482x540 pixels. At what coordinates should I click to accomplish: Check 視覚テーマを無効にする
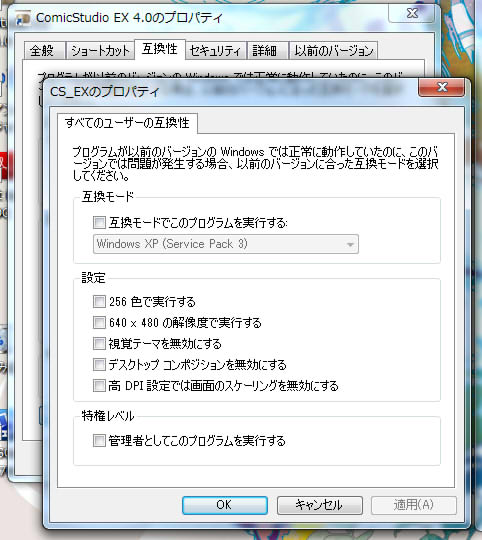99,343
